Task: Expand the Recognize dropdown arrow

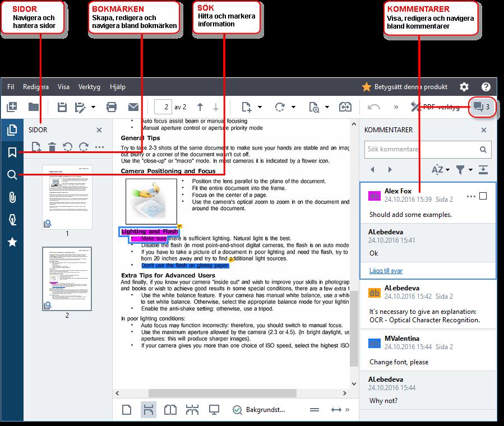Action: point(327,107)
